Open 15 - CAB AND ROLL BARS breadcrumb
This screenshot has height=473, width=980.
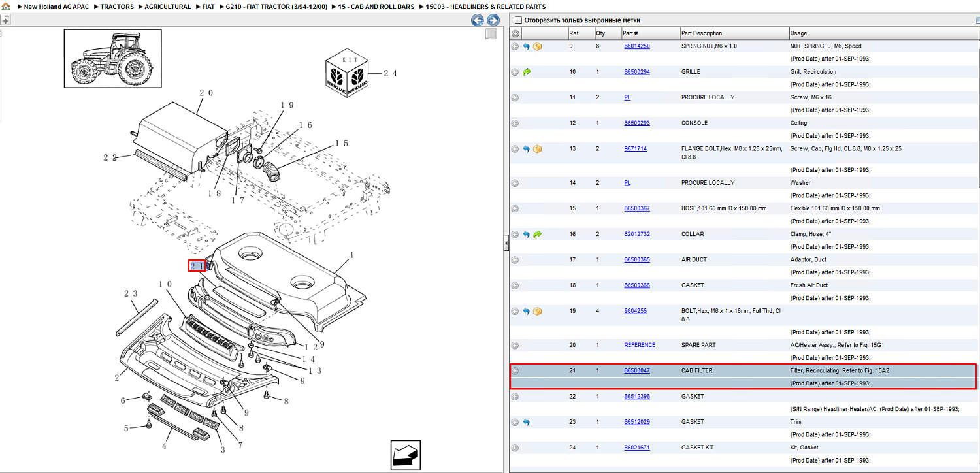[x=376, y=7]
